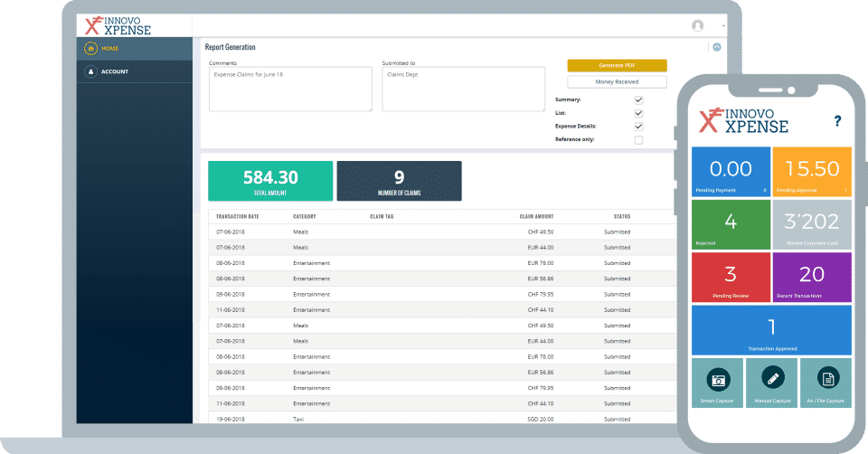
Task: Click the Generate PDF button
Action: click(x=617, y=65)
